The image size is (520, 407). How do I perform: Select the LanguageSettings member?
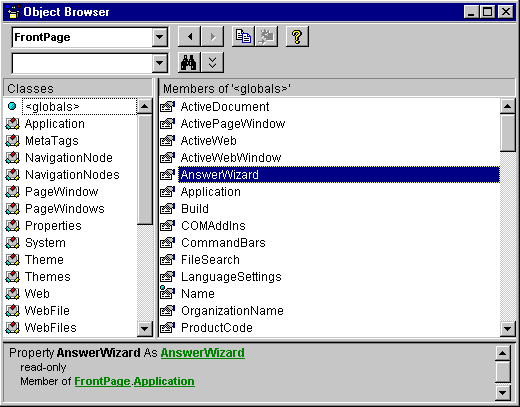231,277
